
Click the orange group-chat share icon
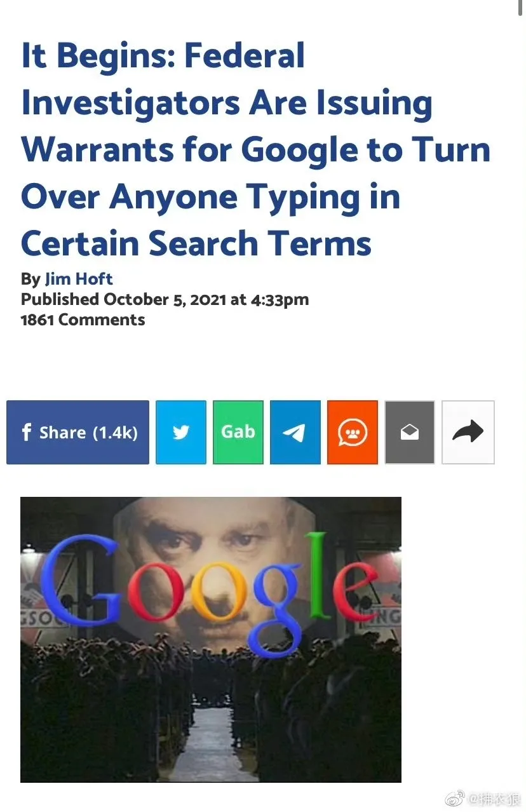point(352,432)
